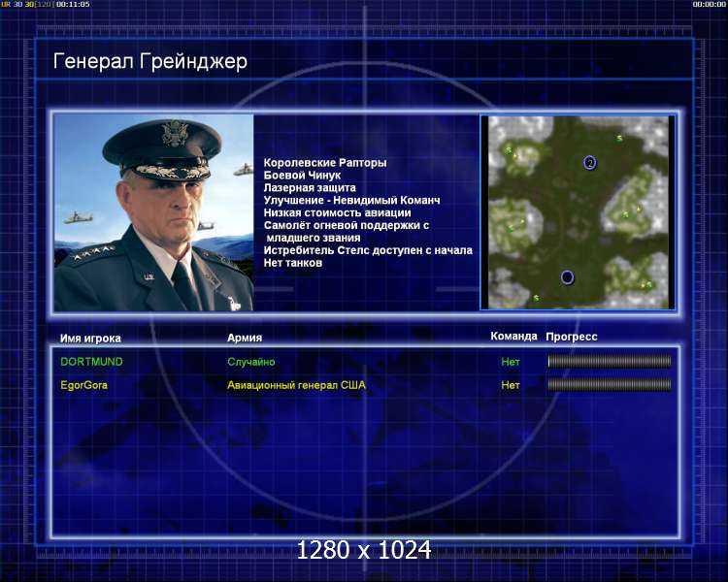Viewport: 728px width, 582px height.
Task: Click column header 'Прогресс'
Action: pos(572,337)
